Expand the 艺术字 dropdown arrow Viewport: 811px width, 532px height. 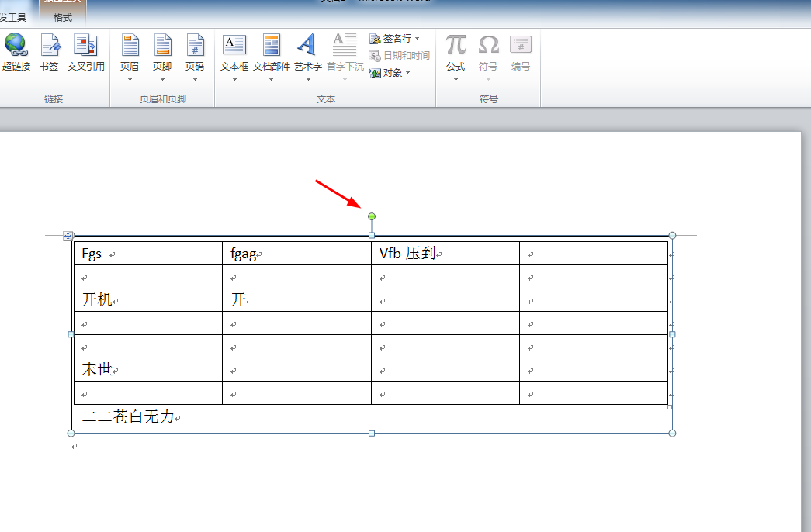(308, 80)
